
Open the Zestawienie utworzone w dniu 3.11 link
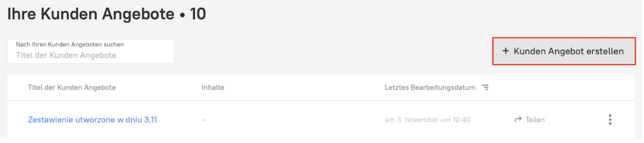[x=92, y=120]
